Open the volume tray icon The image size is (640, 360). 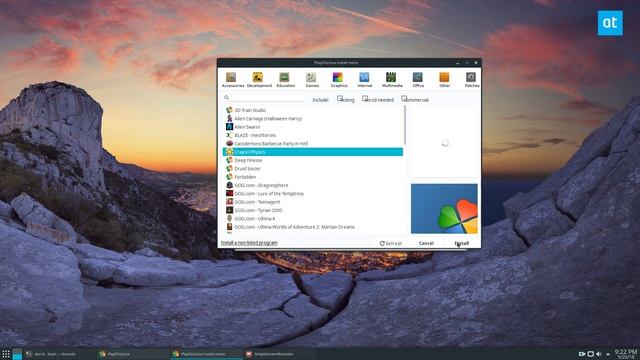598,354
